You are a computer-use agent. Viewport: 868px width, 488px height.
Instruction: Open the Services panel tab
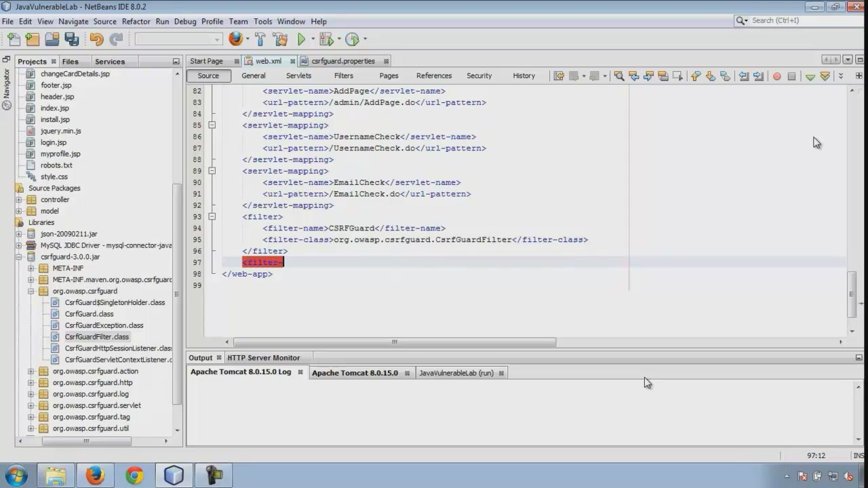click(109, 62)
